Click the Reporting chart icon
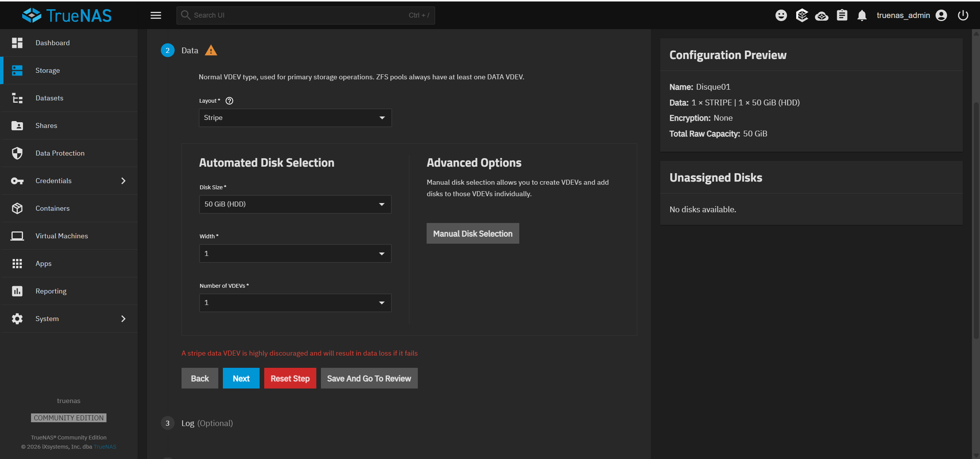The width and height of the screenshot is (980, 459). [17, 291]
